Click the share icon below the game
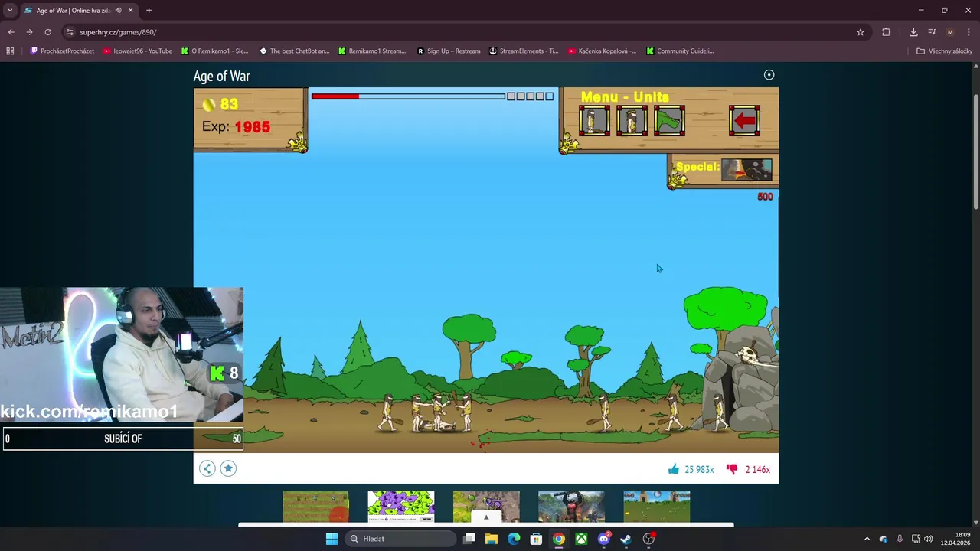This screenshot has width=980, height=551. point(207,468)
